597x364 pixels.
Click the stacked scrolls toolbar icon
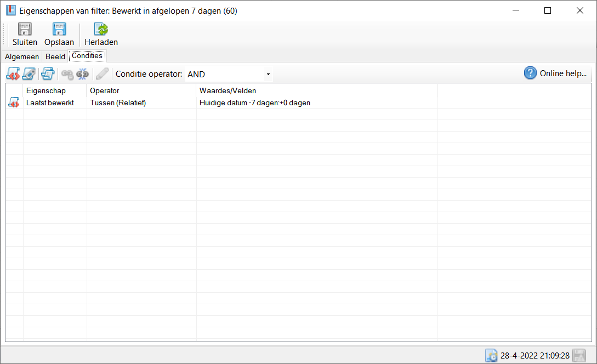tap(48, 73)
